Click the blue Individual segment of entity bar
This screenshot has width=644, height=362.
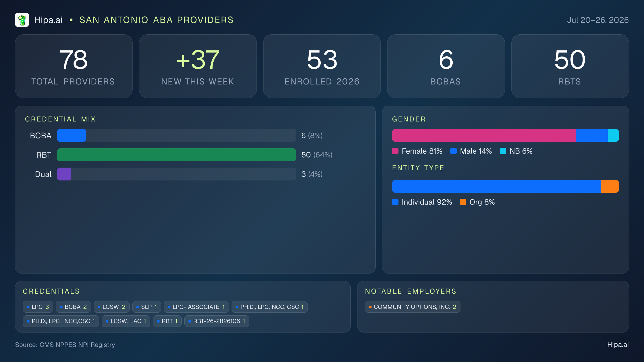[496, 186]
